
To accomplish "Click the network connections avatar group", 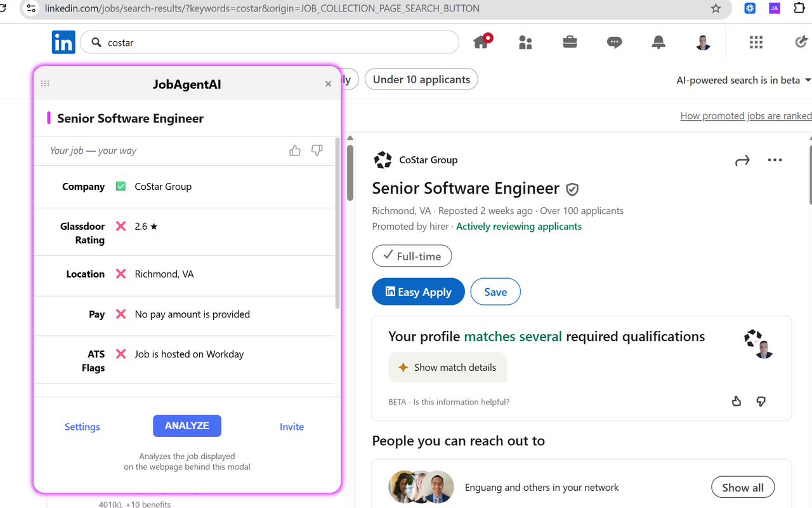I will (421, 487).
